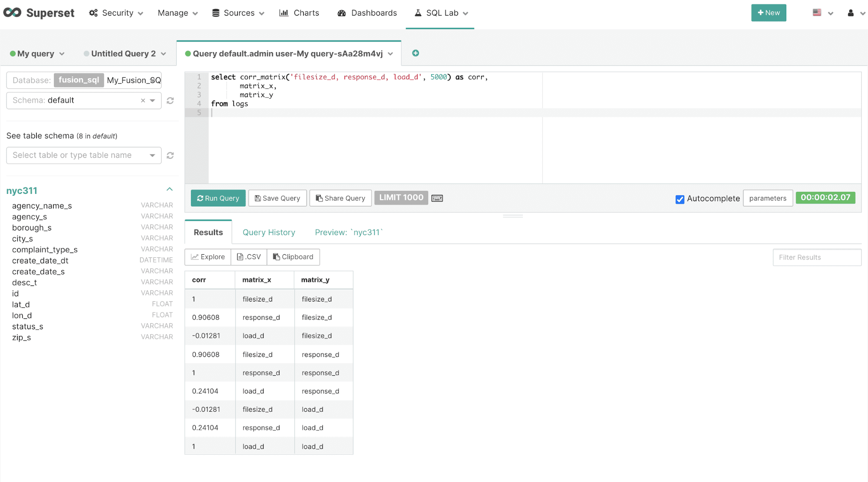Click the lon_d column entry
This screenshot has width=868, height=482.
click(22, 315)
